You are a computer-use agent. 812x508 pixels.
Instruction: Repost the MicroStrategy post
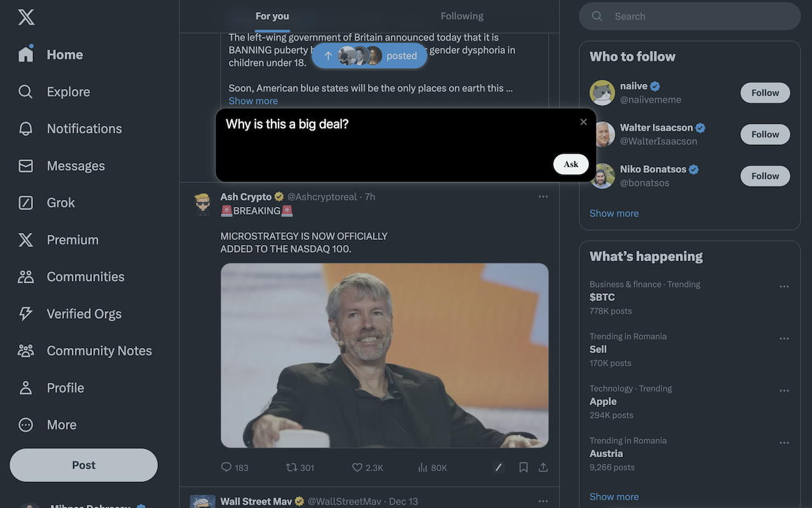[292, 467]
